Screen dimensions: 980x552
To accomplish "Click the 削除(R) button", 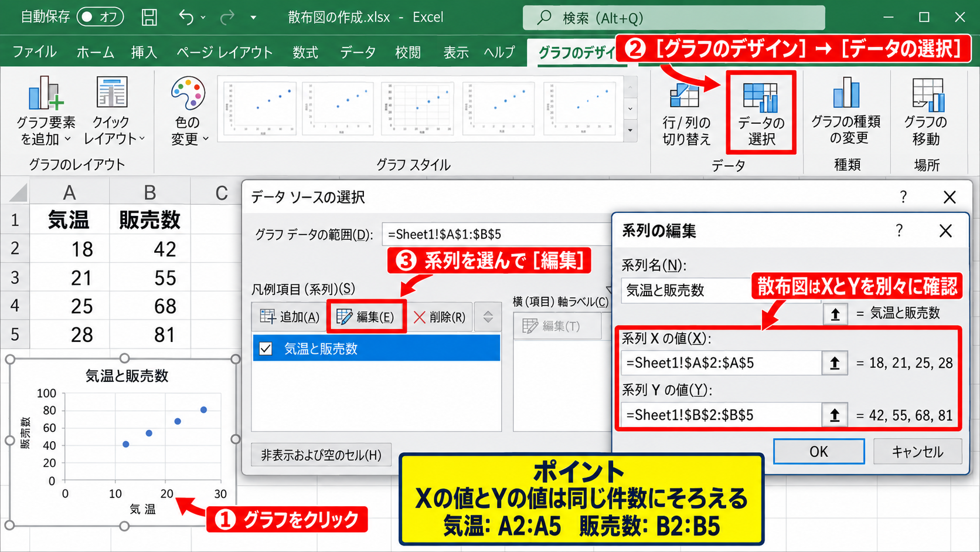I will point(440,317).
